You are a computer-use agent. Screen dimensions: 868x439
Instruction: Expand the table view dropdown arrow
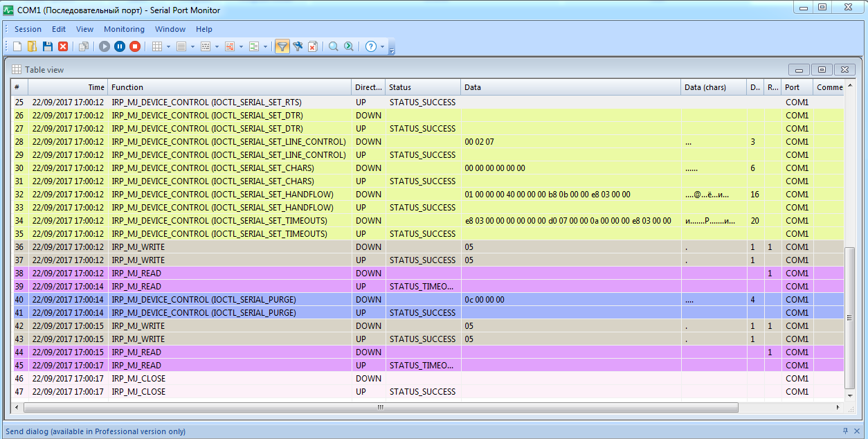168,46
